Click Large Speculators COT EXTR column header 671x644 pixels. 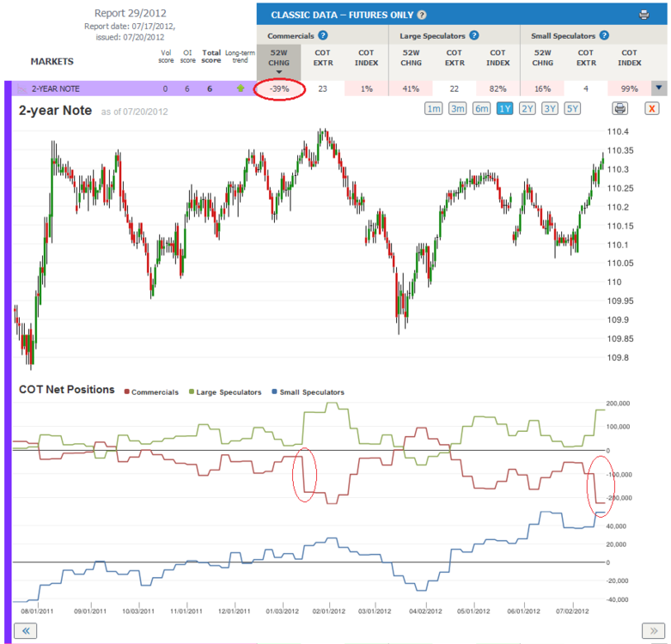(454, 58)
